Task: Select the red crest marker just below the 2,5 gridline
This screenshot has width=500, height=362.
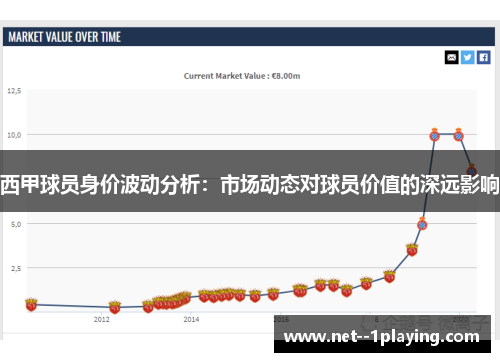Action: click(389, 276)
